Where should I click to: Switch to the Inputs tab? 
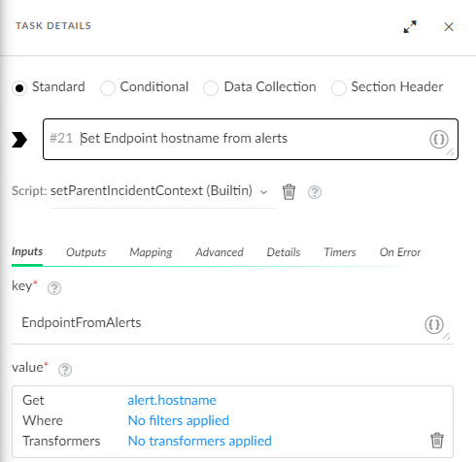click(x=27, y=251)
